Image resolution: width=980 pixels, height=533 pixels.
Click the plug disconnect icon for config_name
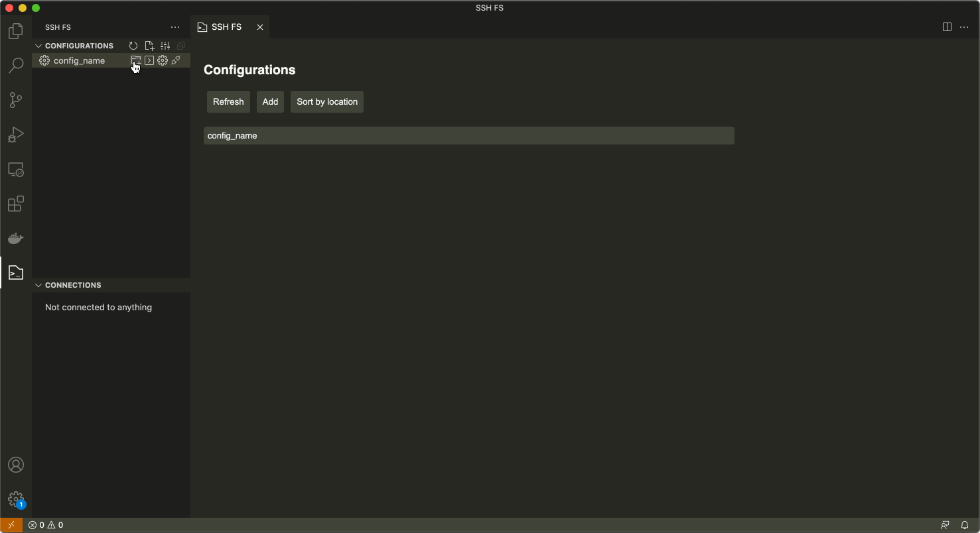[x=176, y=60]
